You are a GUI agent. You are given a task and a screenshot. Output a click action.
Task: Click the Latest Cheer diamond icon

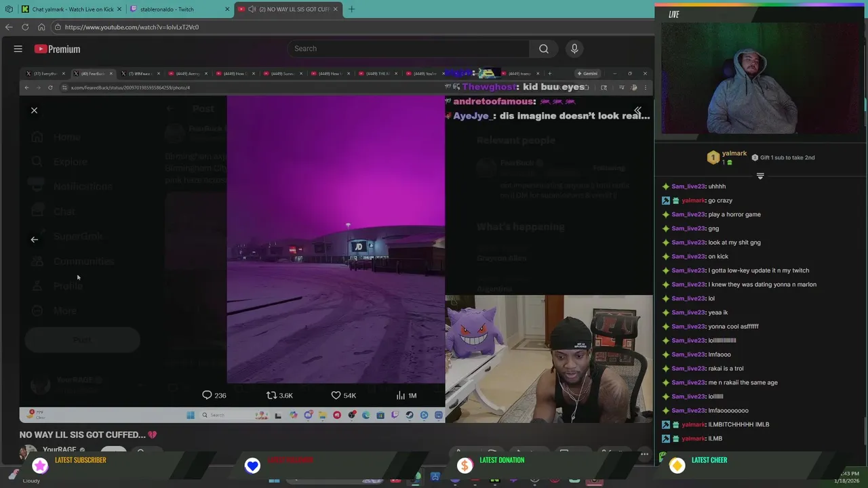(677, 466)
